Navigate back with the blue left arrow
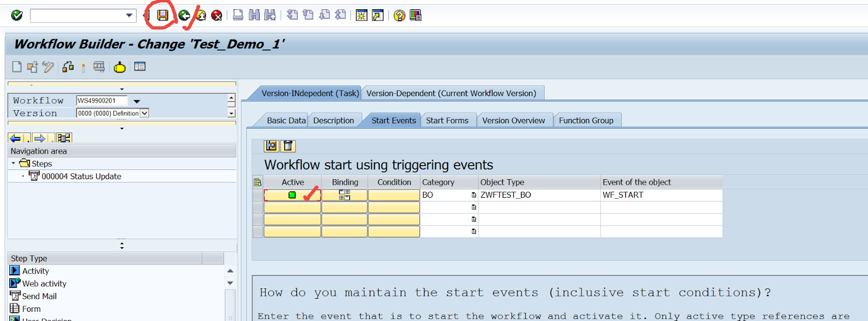 pyautogui.click(x=15, y=138)
